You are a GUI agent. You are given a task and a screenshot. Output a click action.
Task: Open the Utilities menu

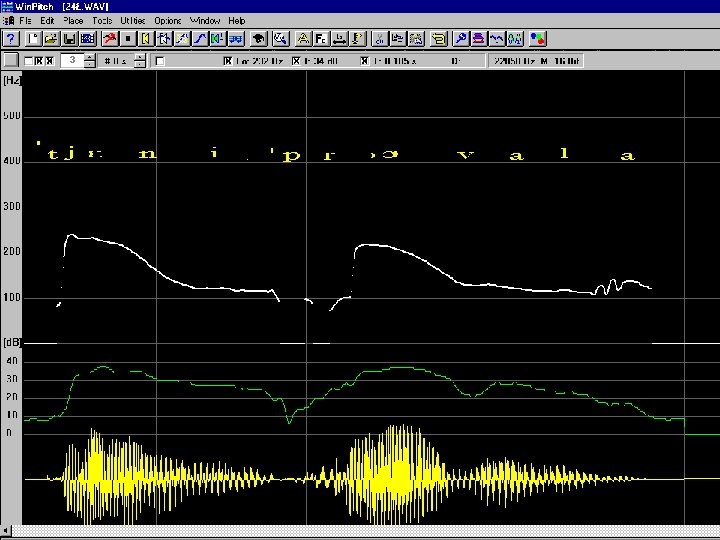(133, 21)
